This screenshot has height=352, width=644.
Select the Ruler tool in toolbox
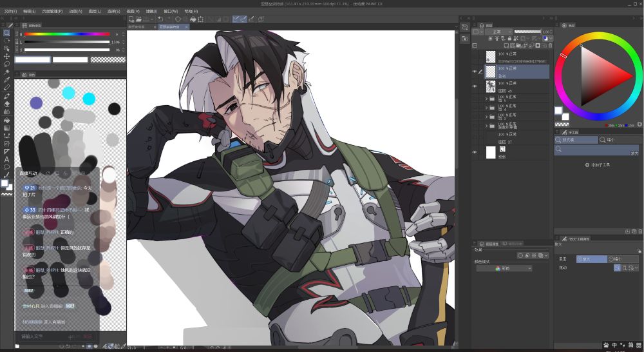pos(6,152)
